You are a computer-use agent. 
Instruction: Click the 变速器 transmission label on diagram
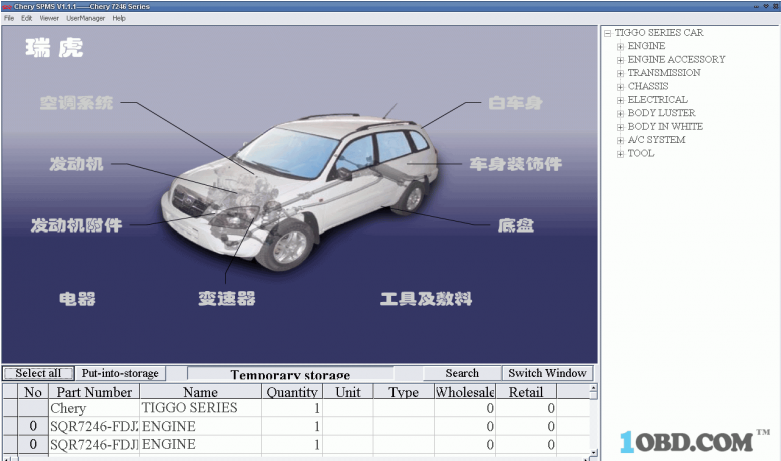[226, 298]
